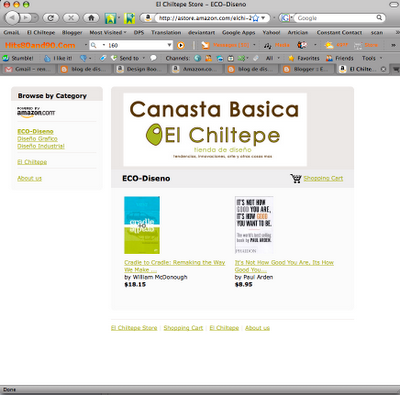Open the Cradle to Cradle book cover thumbnail
400x395 pixels.
pyautogui.click(x=142, y=225)
